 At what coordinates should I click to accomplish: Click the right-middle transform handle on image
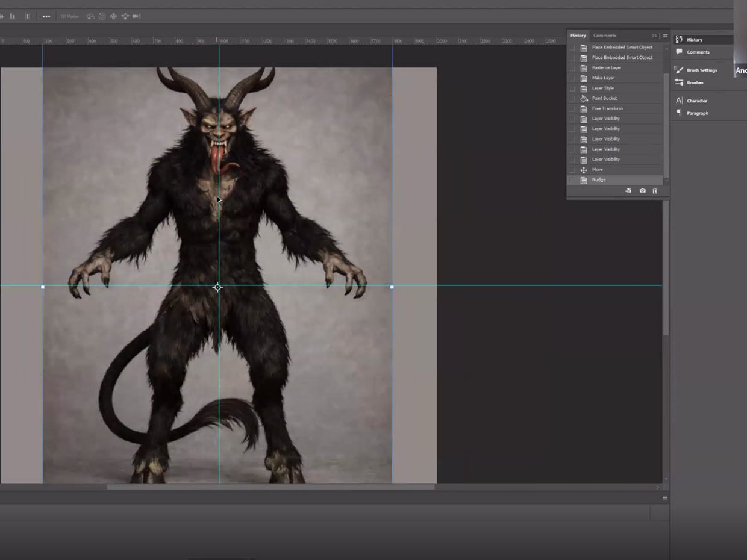click(x=392, y=287)
